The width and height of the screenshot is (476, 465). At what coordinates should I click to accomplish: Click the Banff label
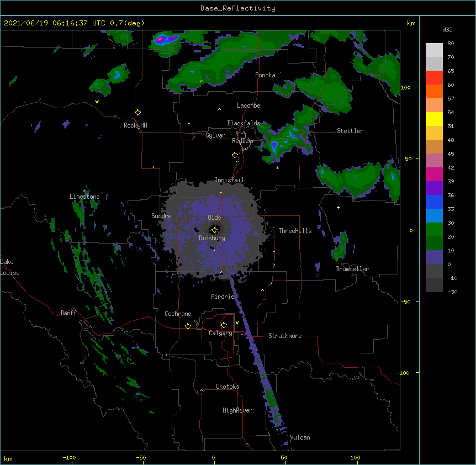(x=68, y=313)
